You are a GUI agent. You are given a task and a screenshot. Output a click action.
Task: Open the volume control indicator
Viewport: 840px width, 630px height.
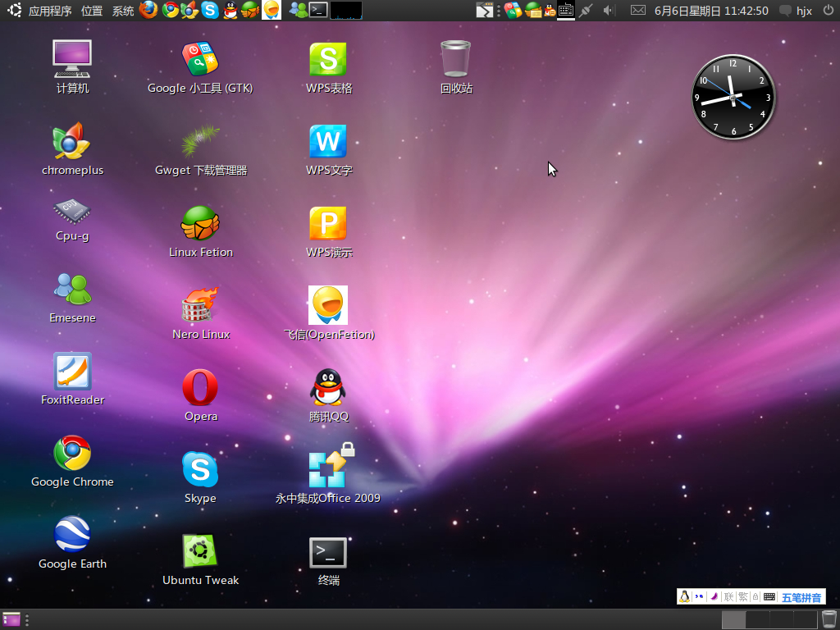608,10
